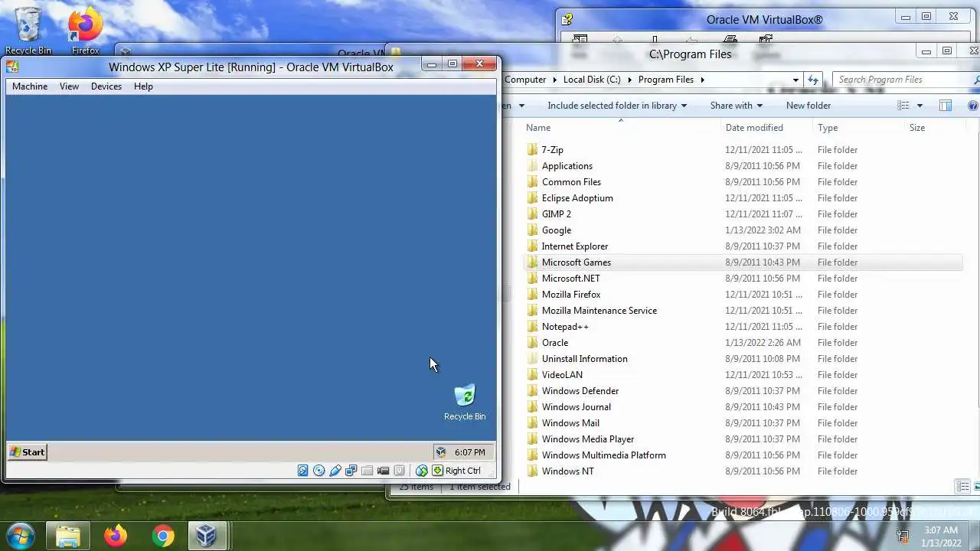Viewport: 980px width, 551px height.
Task: Open Windows Explorer from the taskbar
Action: (68, 536)
